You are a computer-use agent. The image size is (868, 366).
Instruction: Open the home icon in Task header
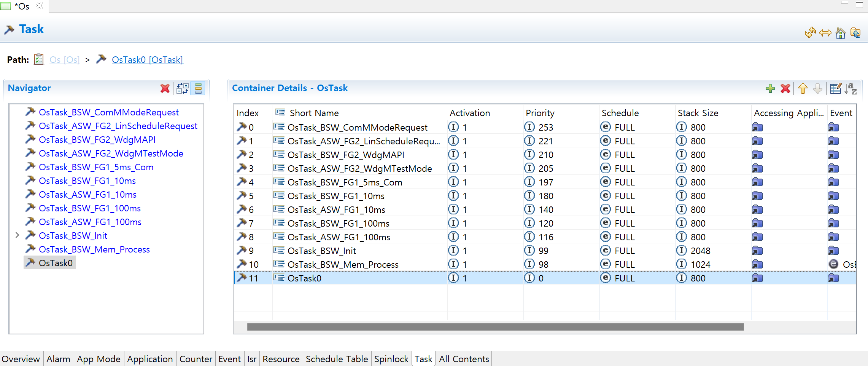(841, 33)
